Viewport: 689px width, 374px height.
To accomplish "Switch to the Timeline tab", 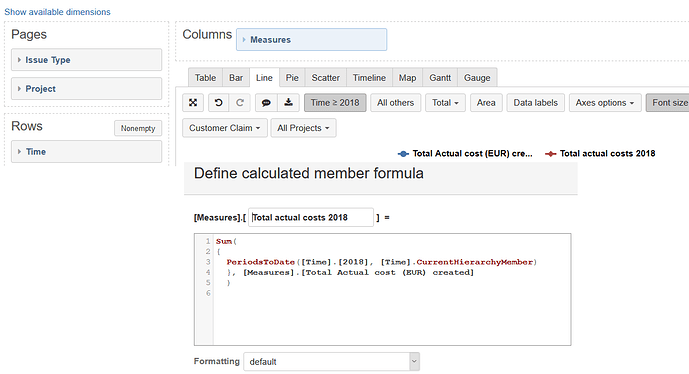I will [x=369, y=78].
